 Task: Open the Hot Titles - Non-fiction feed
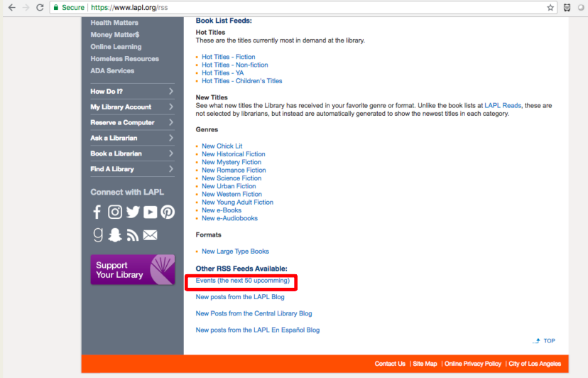[x=235, y=65]
